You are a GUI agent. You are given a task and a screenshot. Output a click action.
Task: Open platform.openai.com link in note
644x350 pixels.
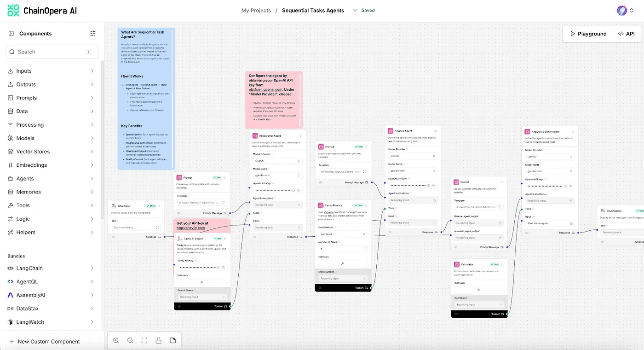pos(265,89)
